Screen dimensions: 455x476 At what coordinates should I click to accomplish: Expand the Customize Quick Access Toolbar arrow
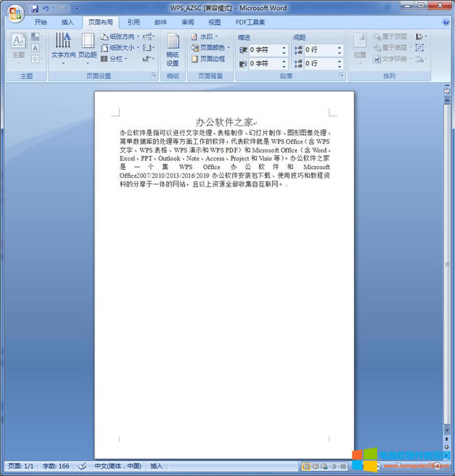point(77,9)
